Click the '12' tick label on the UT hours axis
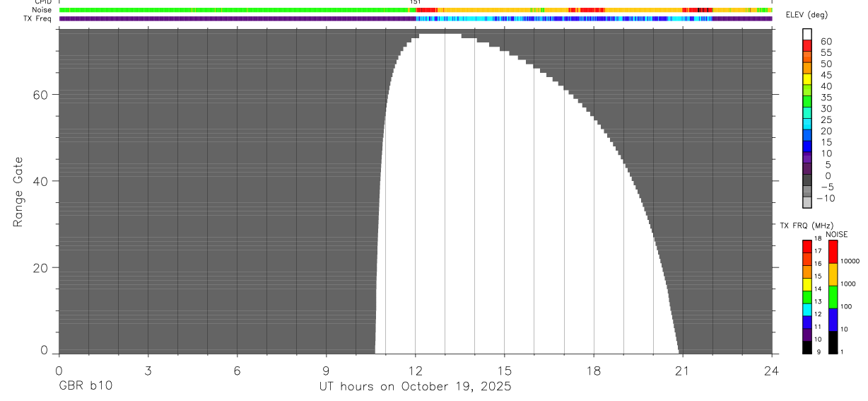The image size is (868, 401). (416, 370)
